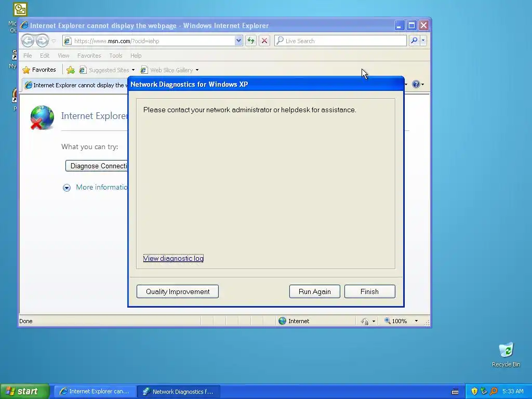
Task: Select the Internet Explorer cannot display tab
Action: tap(75, 85)
